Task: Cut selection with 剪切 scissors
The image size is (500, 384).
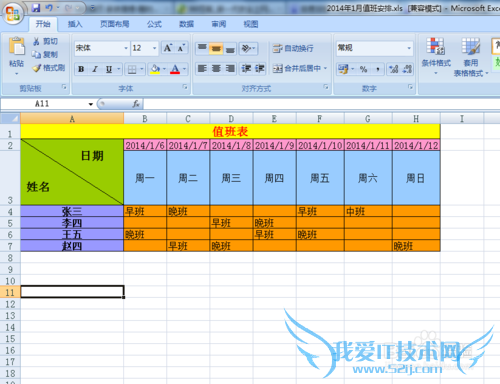Action: coord(45,41)
